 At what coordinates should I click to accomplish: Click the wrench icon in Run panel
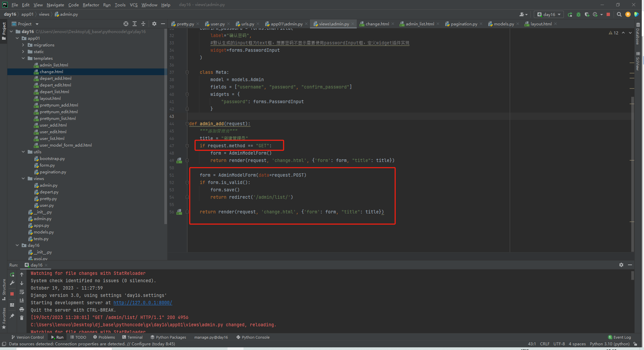tap(12, 283)
